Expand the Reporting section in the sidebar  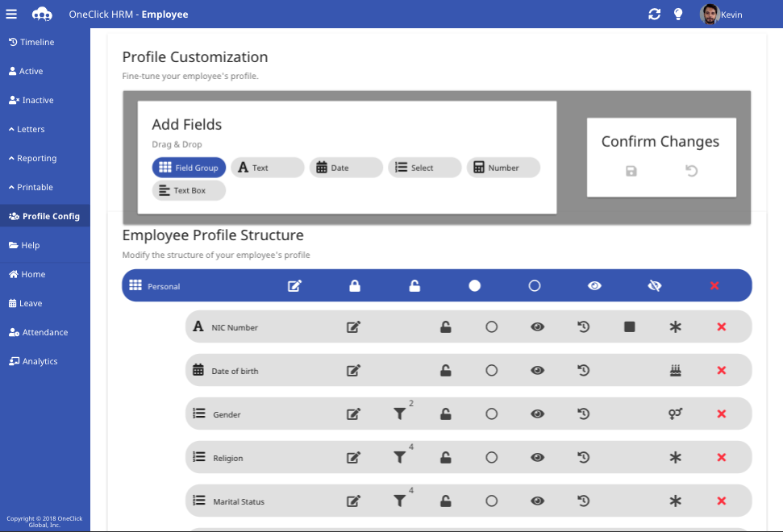pos(34,158)
